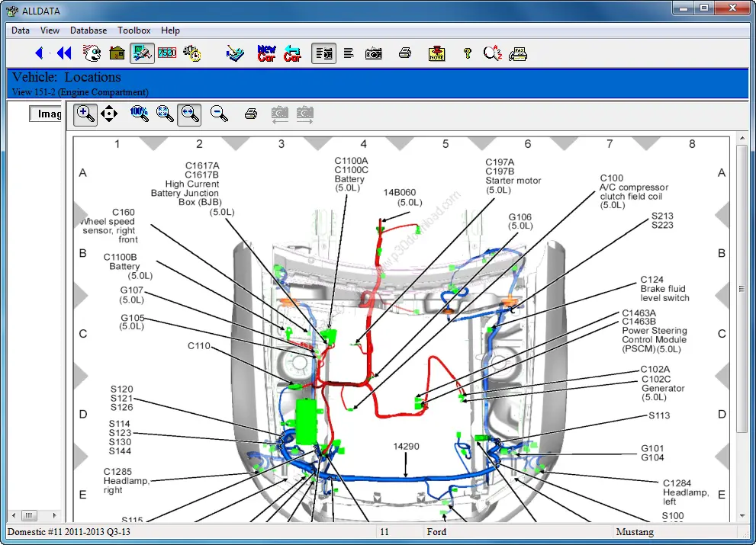Click the yellow question mark help icon
The height and width of the screenshot is (545, 756).
pos(468,53)
